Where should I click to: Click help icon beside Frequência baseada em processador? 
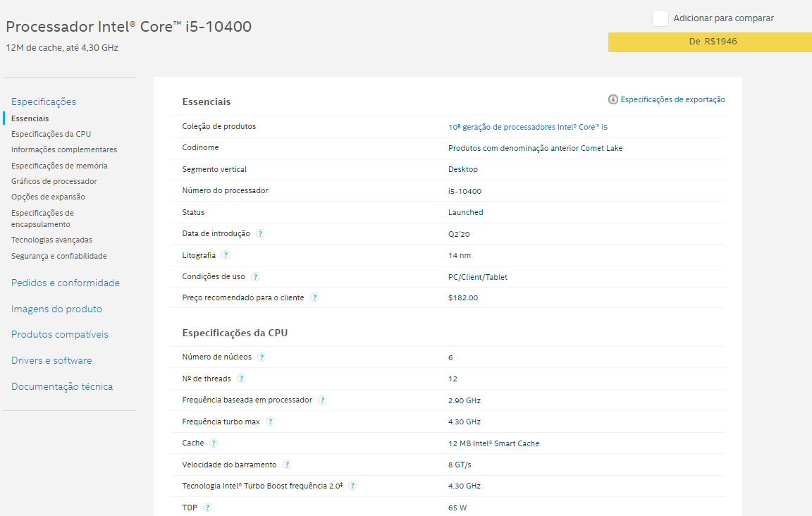pos(322,400)
